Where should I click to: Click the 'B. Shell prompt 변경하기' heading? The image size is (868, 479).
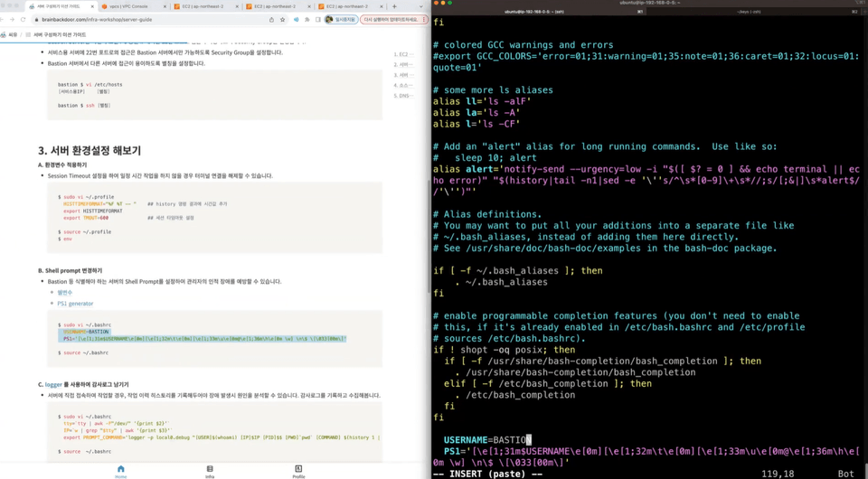[x=70, y=270]
